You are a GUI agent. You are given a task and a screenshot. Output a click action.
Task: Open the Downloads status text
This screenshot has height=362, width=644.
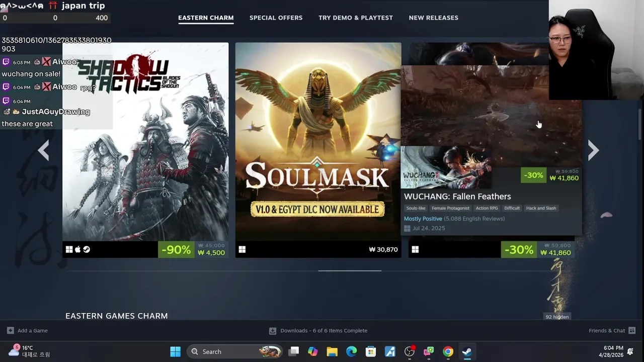pyautogui.click(x=324, y=331)
